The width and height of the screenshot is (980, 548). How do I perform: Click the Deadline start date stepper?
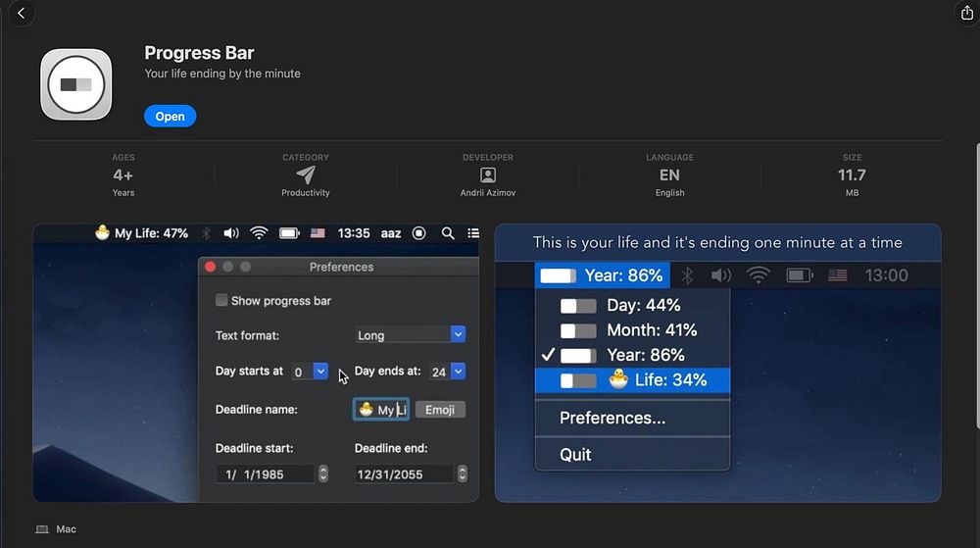pos(323,473)
